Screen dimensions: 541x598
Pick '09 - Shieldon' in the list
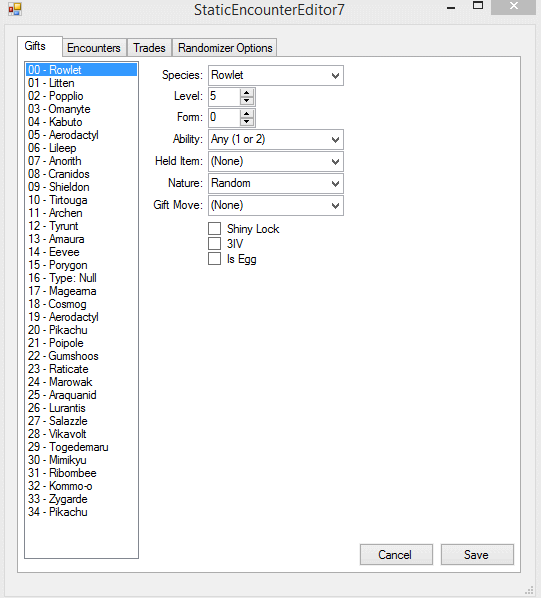81,186
